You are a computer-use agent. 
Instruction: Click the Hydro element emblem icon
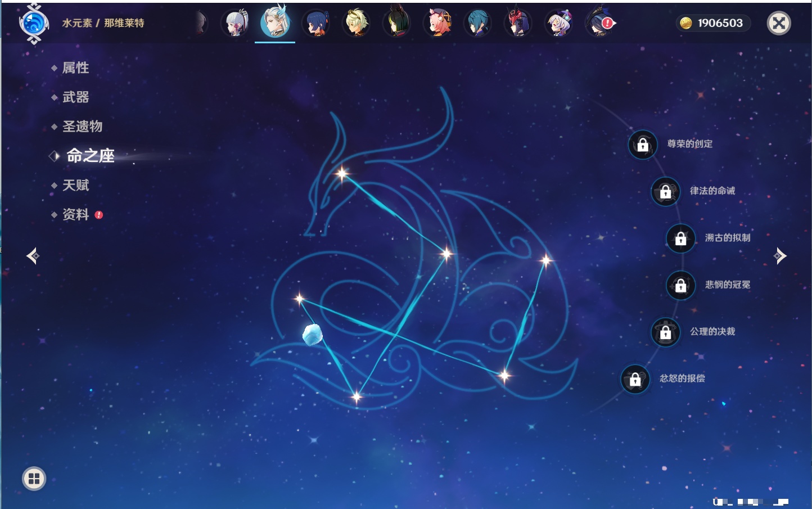click(34, 24)
